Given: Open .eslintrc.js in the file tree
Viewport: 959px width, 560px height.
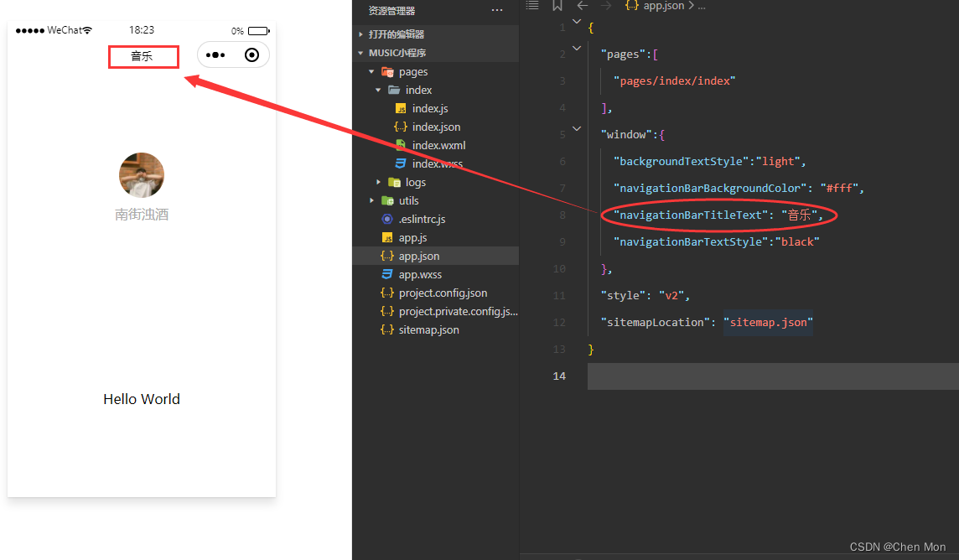Looking at the screenshot, I should coord(422,219).
